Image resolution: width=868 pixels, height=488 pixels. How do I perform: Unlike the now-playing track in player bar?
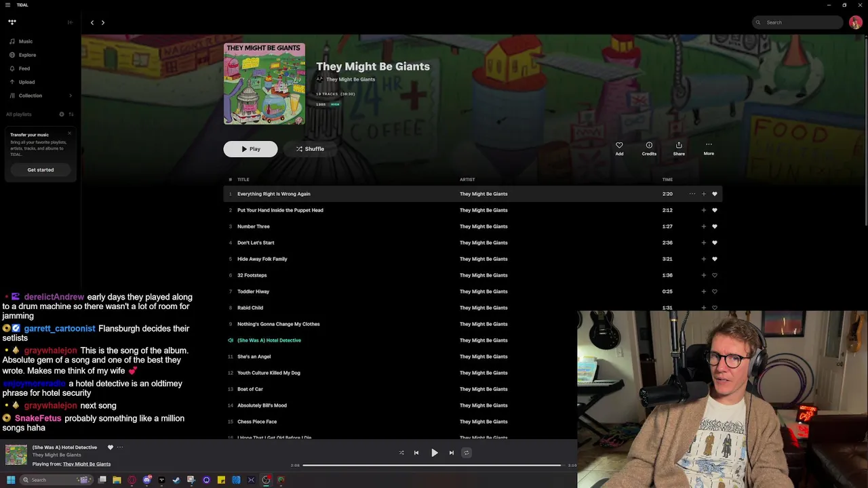tap(111, 447)
